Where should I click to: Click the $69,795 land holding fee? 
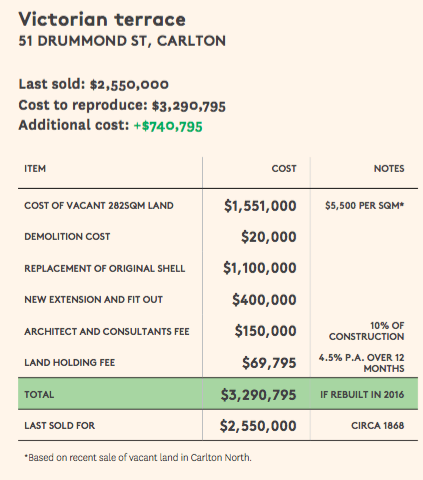click(x=269, y=363)
